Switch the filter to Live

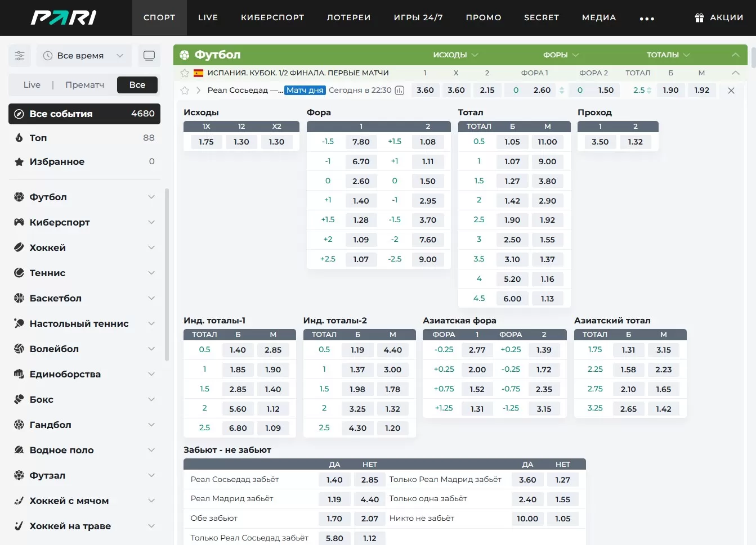(x=32, y=85)
